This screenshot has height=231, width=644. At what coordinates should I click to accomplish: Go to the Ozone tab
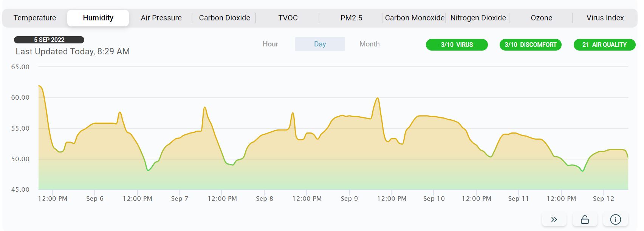pyautogui.click(x=541, y=18)
